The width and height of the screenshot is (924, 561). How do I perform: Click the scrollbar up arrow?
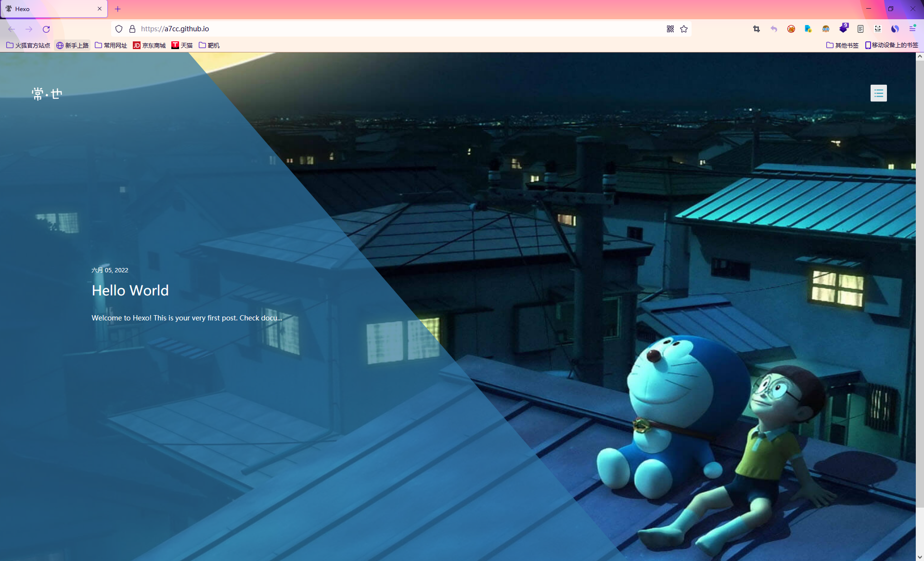(920, 56)
